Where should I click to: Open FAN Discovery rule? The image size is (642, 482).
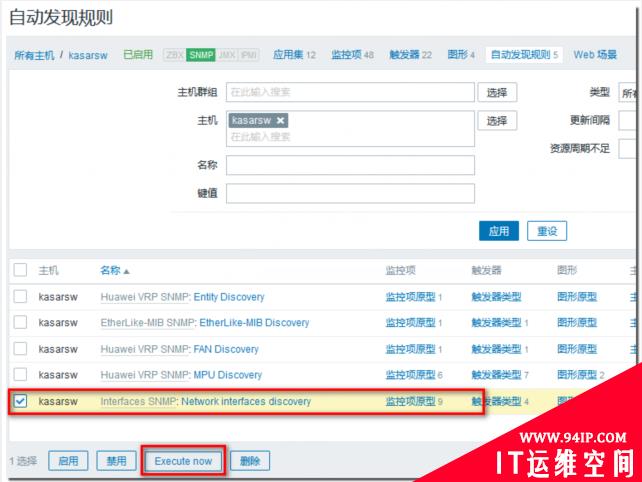pyautogui.click(x=226, y=349)
